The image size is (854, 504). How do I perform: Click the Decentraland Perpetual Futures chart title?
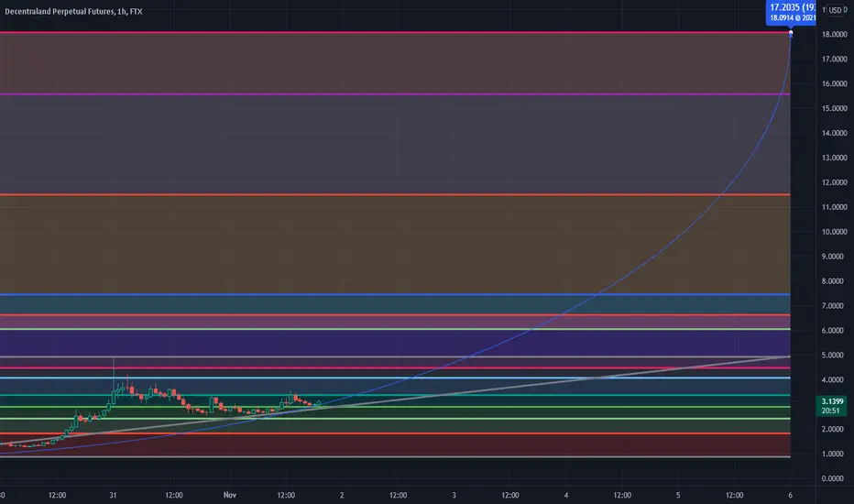click(73, 11)
